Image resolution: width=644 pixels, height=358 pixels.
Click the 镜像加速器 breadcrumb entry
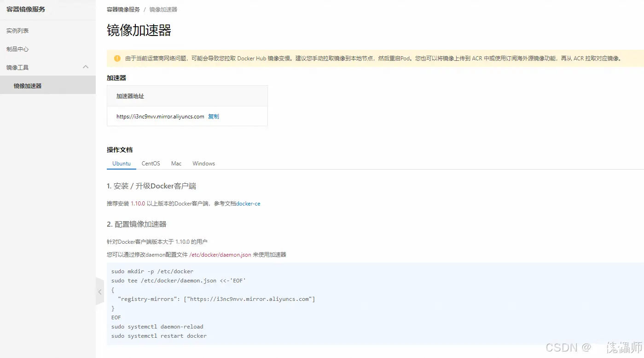tap(163, 9)
